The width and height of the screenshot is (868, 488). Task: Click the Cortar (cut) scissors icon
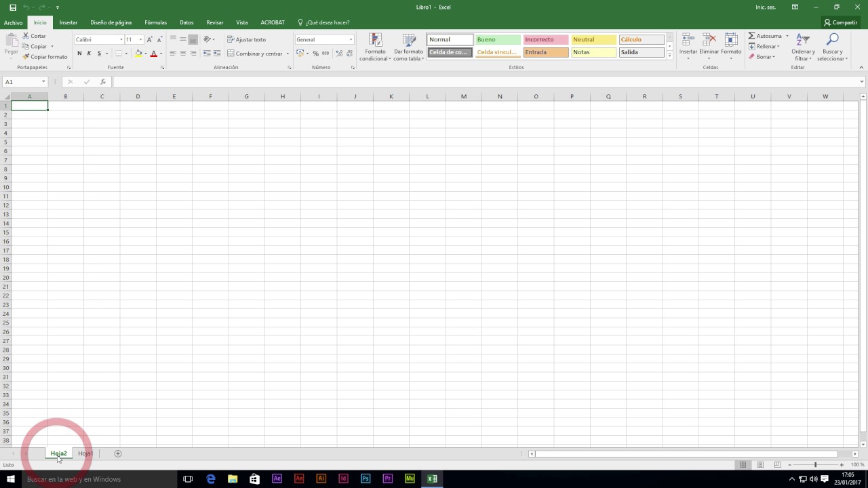[x=26, y=36]
